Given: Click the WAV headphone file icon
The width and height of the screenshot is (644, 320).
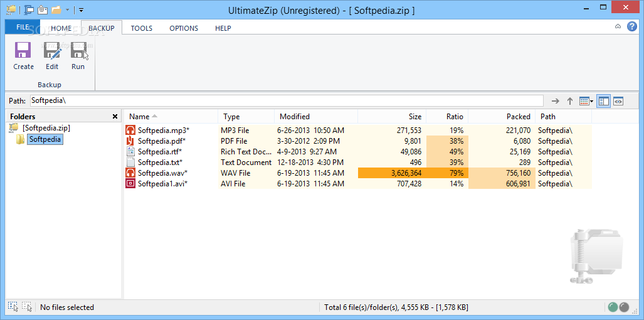Looking at the screenshot, I should tap(130, 173).
